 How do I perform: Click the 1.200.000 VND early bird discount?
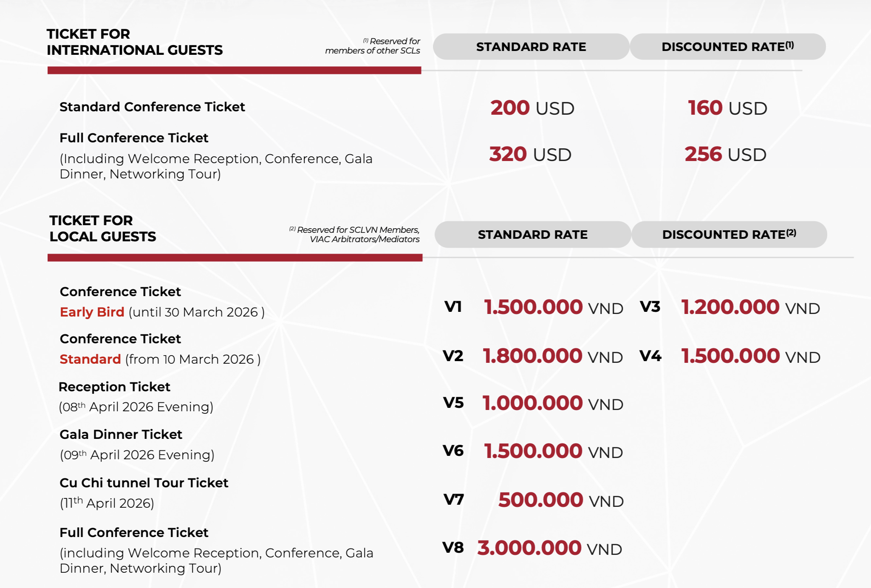[750, 307]
